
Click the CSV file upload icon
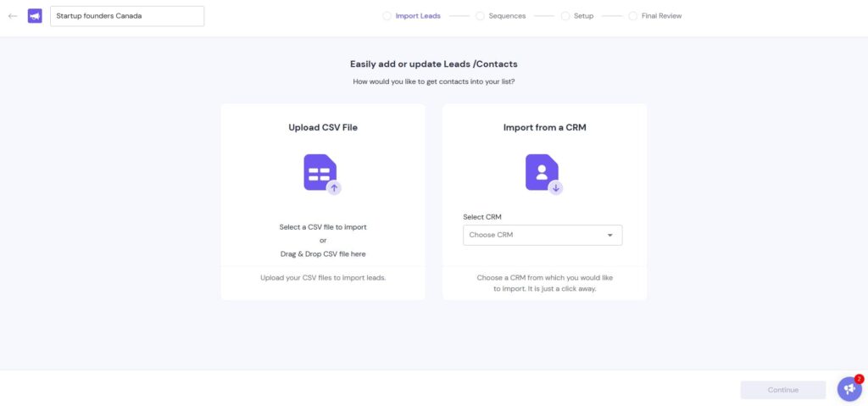click(322, 174)
